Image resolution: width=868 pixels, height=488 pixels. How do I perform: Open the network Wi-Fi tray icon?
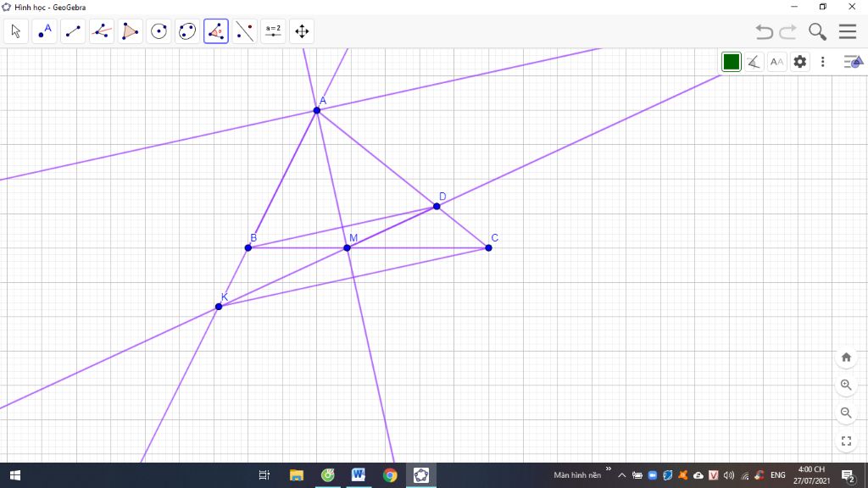(744, 475)
